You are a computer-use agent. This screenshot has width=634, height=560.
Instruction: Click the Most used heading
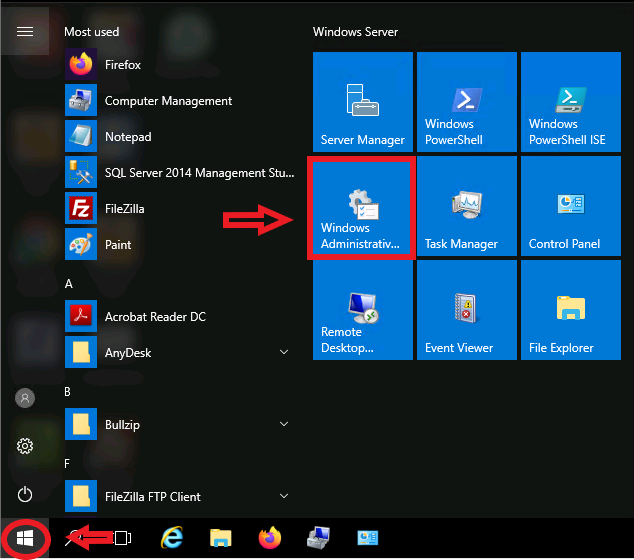(x=92, y=32)
